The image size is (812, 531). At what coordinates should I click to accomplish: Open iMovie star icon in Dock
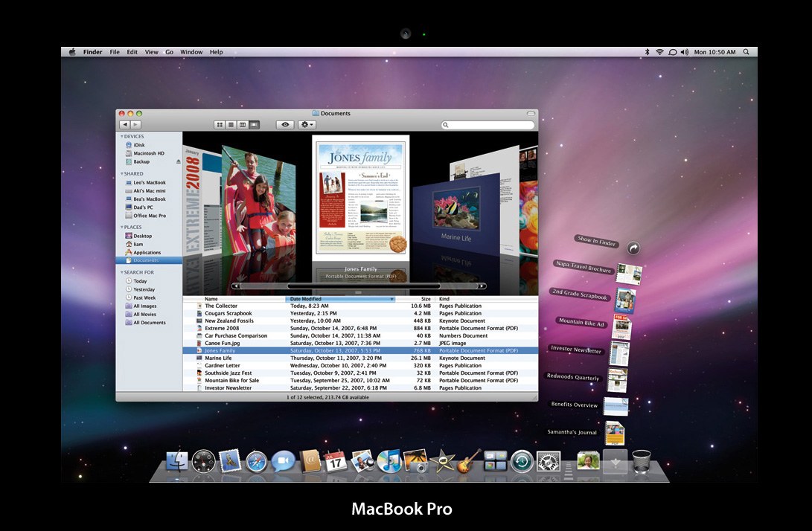[442, 460]
